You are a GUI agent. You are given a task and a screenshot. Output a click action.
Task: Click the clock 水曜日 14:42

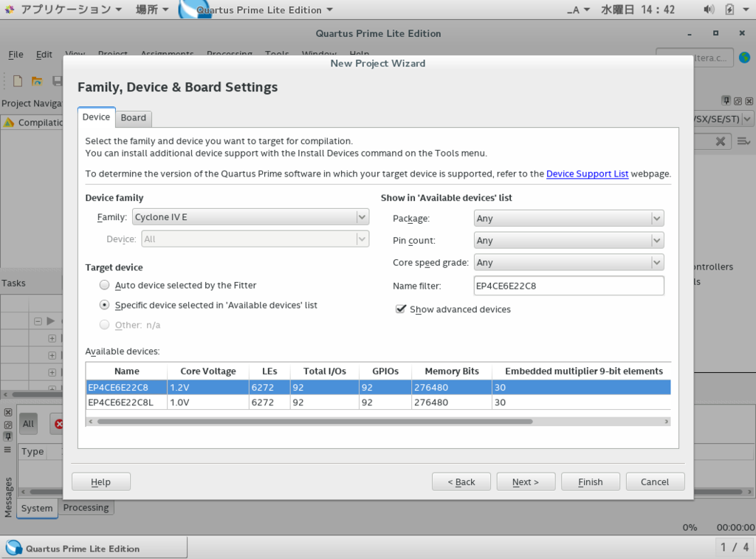pos(638,10)
